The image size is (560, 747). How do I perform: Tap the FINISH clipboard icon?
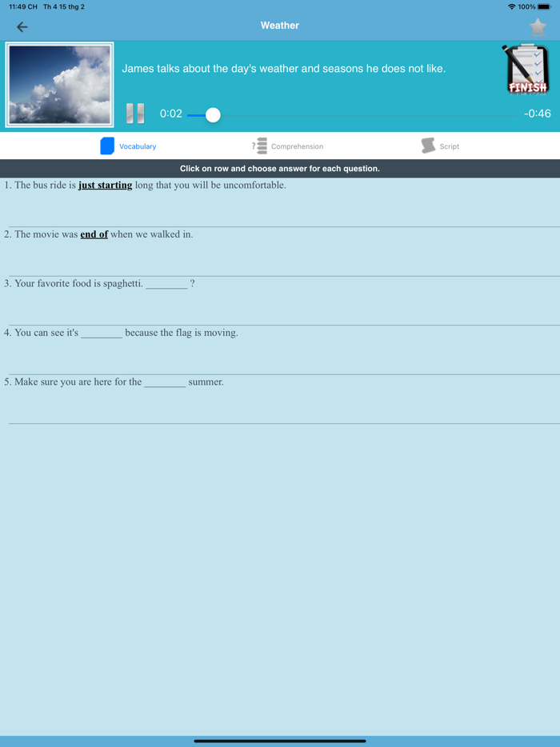pos(527,69)
